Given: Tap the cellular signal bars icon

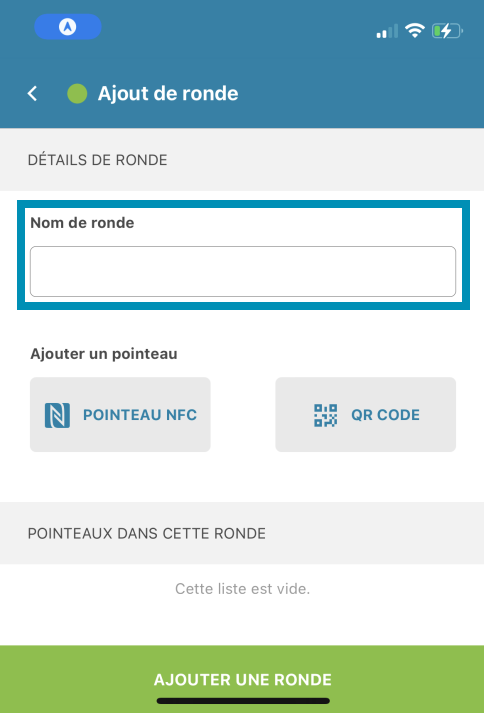Looking at the screenshot, I should [x=387, y=31].
